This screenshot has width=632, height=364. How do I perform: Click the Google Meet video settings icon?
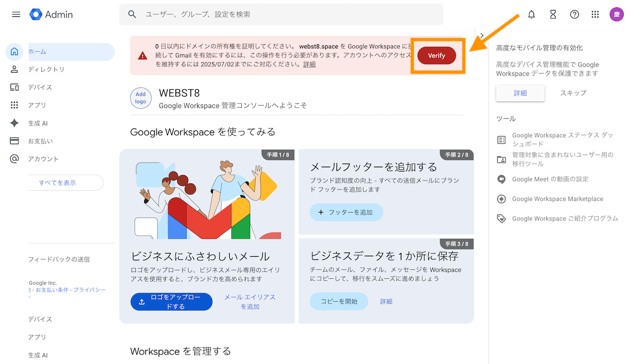point(501,179)
